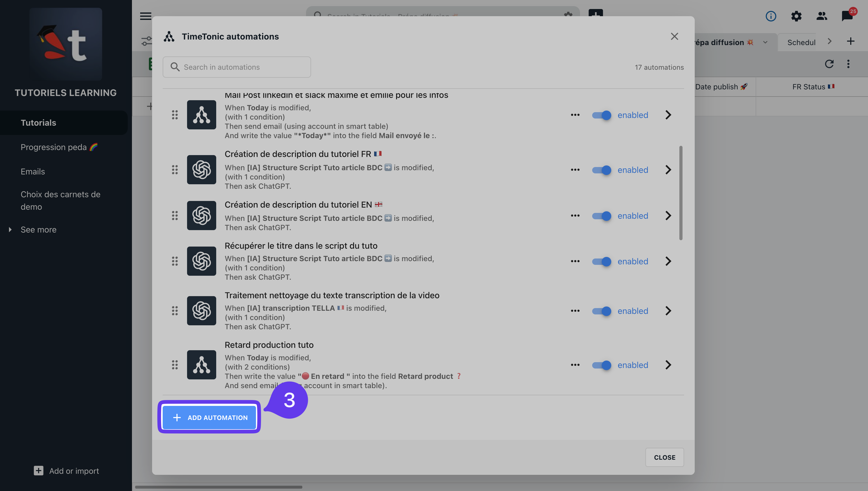The height and width of the screenshot is (491, 868).
Task: Disable the Mail Post linkedin automation toggle
Action: point(602,115)
